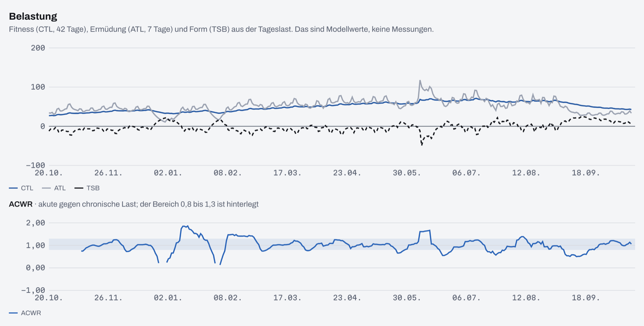Click the bold ACWR subtitle heading
The height and width of the screenshot is (326, 644).
click(20, 204)
